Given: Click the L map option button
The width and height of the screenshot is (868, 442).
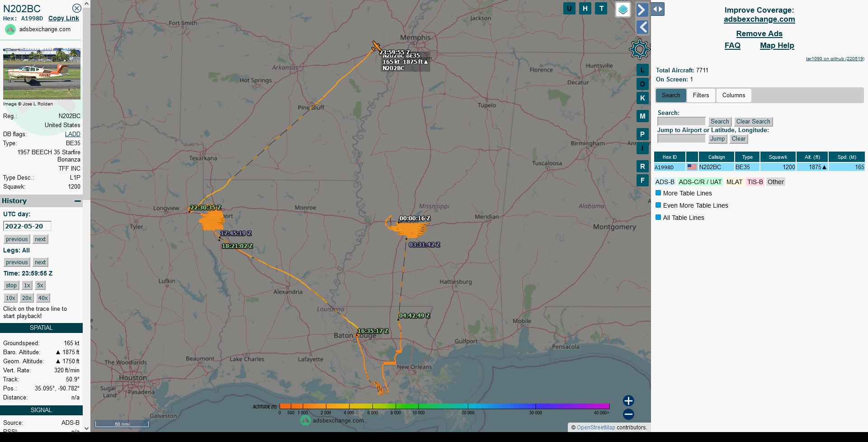Looking at the screenshot, I should (642, 70).
